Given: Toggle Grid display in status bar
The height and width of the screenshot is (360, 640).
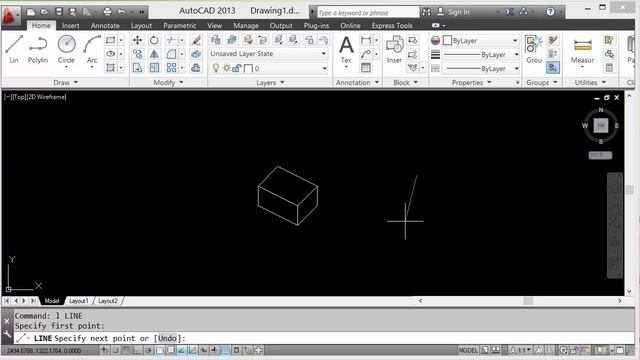Looking at the screenshot, I should (127, 350).
